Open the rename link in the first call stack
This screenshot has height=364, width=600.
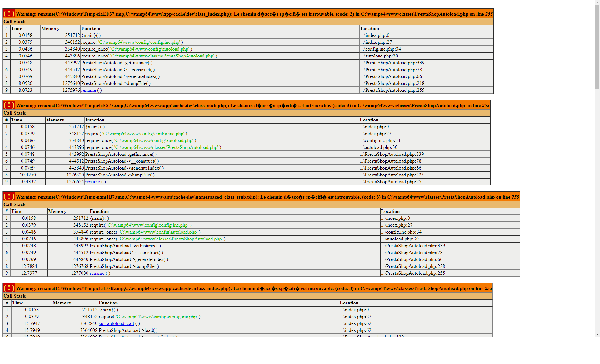tap(88, 90)
